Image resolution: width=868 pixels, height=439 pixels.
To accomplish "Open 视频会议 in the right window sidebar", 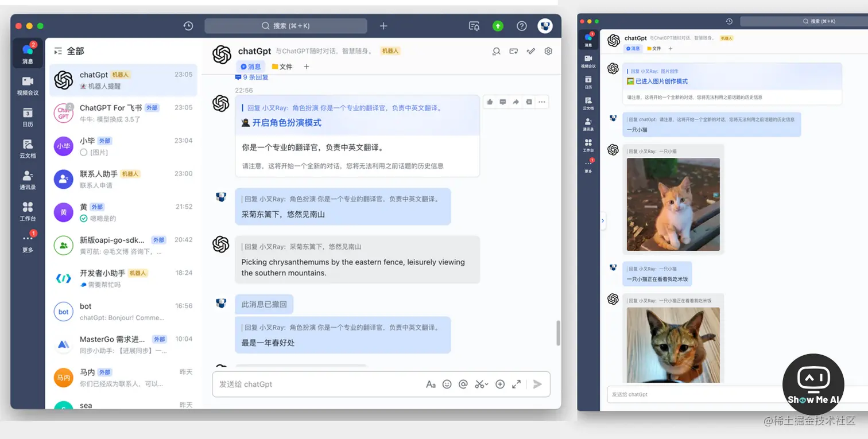I will [588, 61].
